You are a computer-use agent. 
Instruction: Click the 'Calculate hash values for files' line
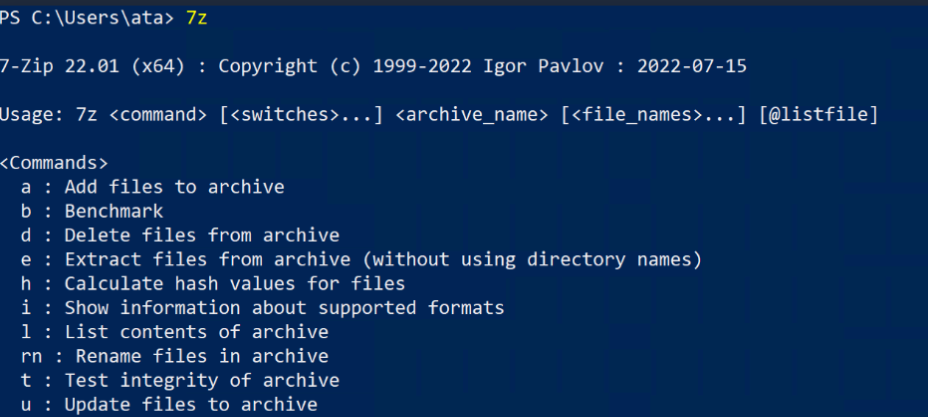pos(234,284)
